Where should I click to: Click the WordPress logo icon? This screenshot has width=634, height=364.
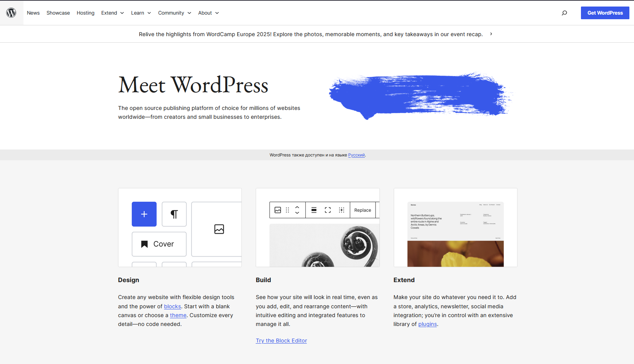click(x=11, y=13)
